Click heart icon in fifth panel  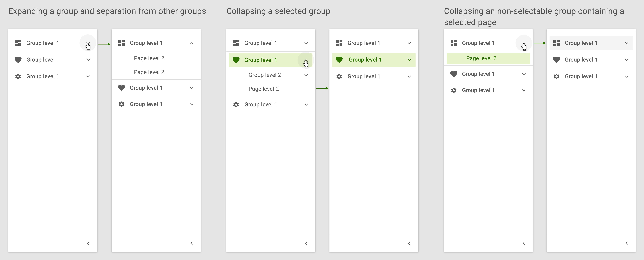click(454, 74)
